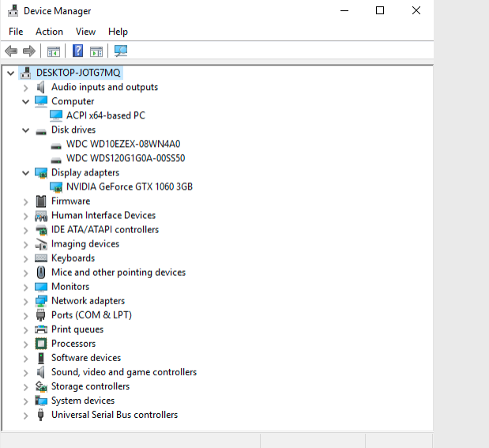This screenshot has height=448, width=489.
Task: Open the View menu
Action: [x=85, y=32]
